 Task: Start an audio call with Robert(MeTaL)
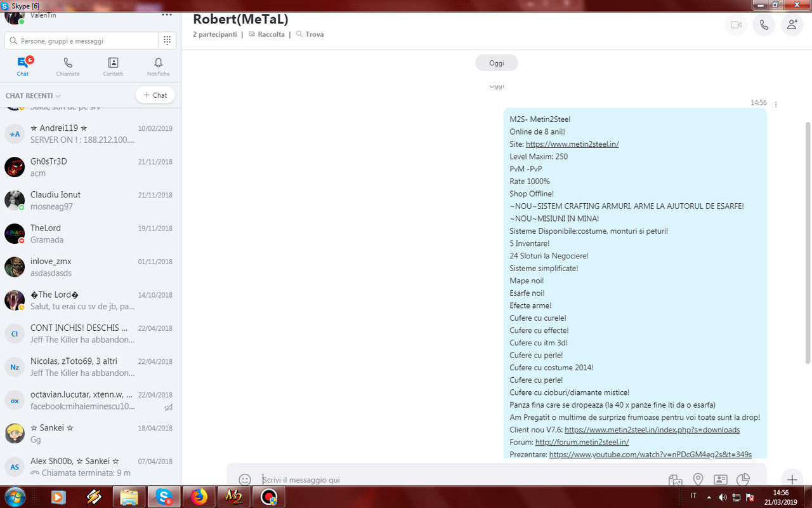(x=764, y=25)
